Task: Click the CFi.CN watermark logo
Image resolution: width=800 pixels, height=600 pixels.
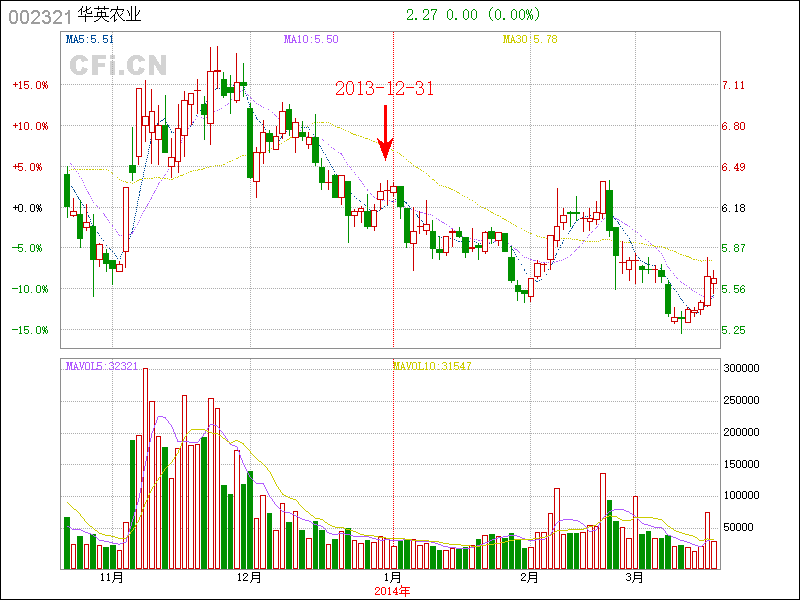Action: (118, 65)
